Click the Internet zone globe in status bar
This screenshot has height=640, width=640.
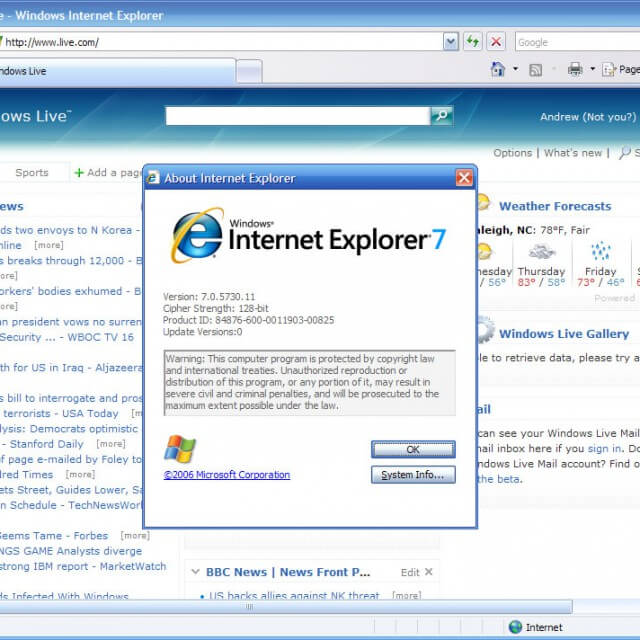[x=516, y=627]
